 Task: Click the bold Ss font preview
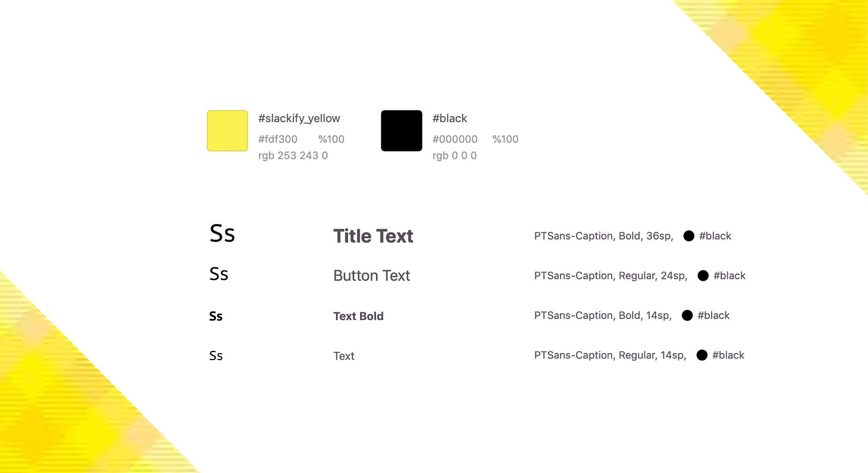pyautogui.click(x=216, y=316)
